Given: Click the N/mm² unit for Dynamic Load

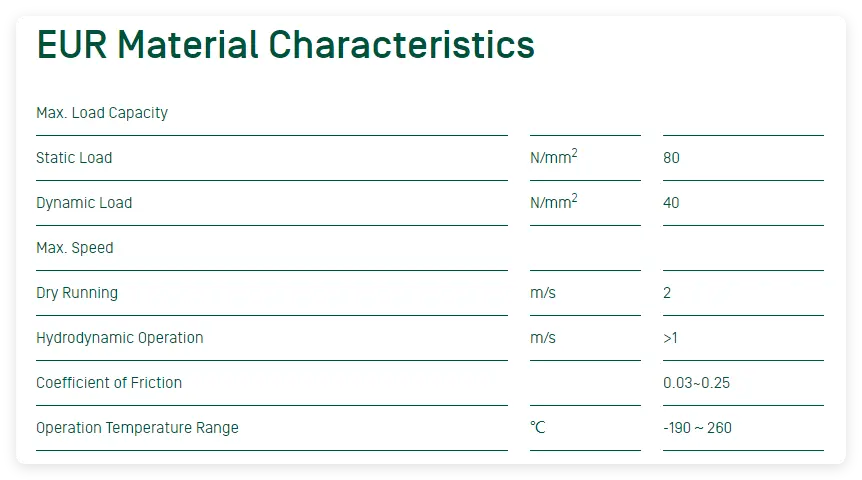Looking at the screenshot, I should pyautogui.click(x=554, y=201).
